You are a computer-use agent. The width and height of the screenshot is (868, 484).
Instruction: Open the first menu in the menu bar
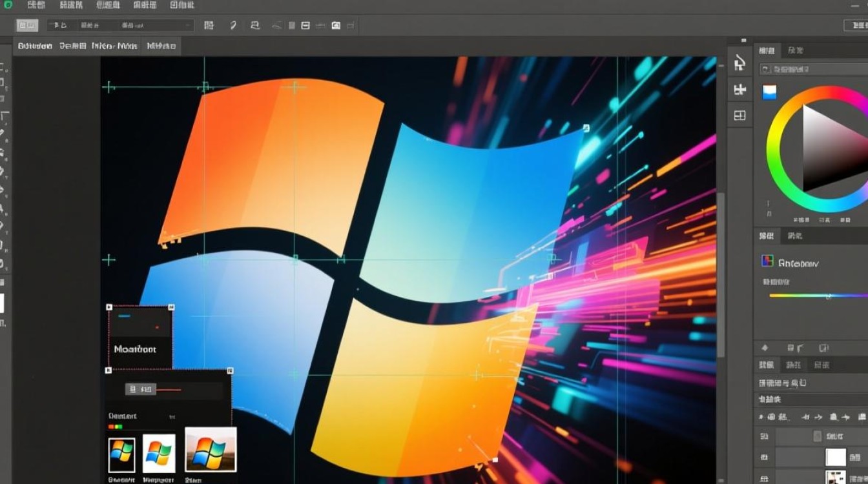[37, 5]
